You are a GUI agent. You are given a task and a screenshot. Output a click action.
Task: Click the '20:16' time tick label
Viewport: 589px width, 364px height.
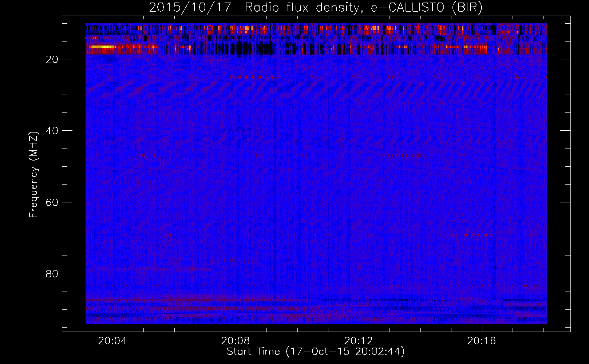482,341
